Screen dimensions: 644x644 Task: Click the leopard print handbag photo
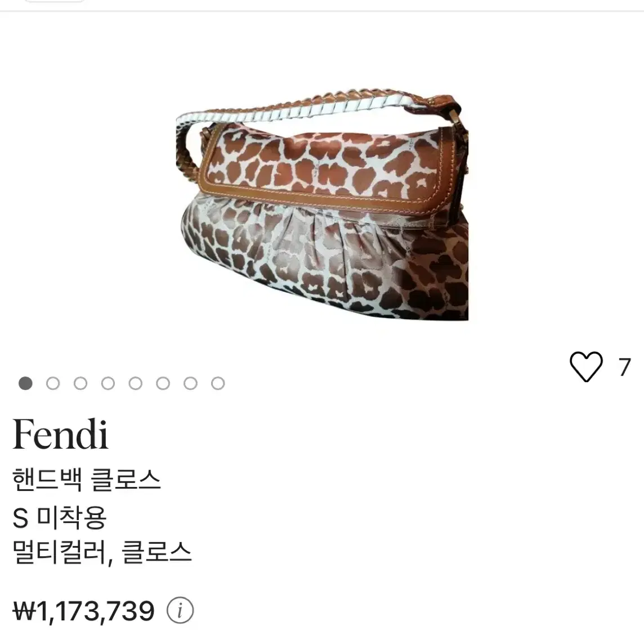pos(323,204)
